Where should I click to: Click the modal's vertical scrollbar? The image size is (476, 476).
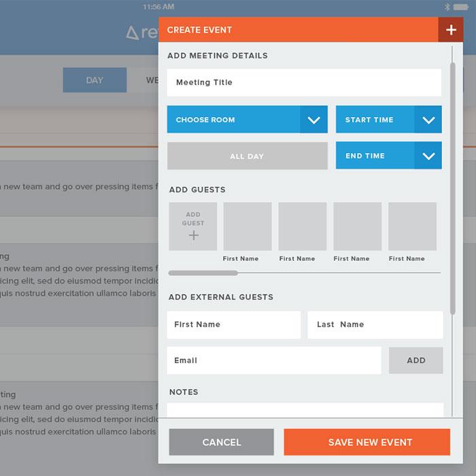tap(452, 190)
